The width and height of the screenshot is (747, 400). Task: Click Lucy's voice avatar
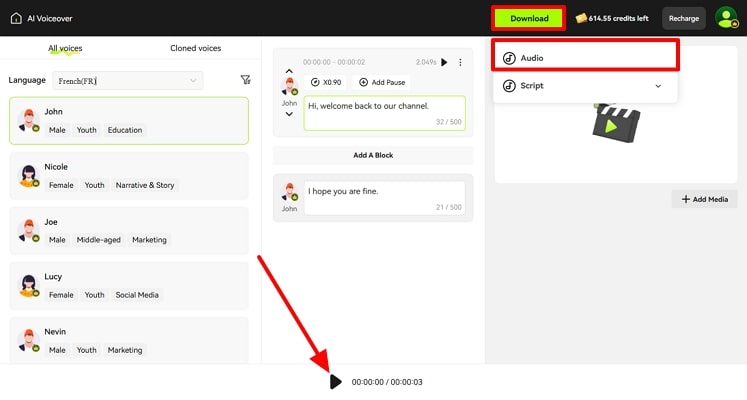tap(29, 285)
